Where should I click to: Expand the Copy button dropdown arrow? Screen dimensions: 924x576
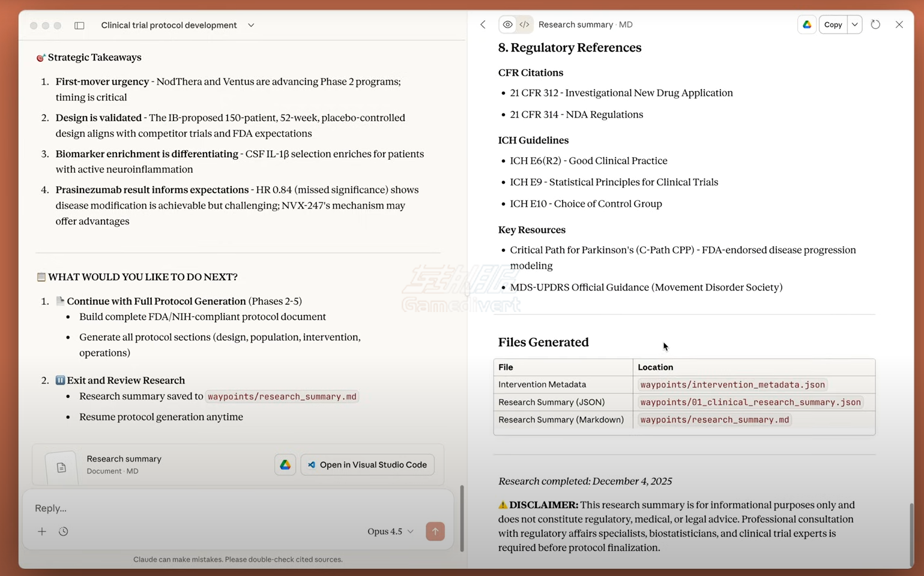tap(854, 25)
